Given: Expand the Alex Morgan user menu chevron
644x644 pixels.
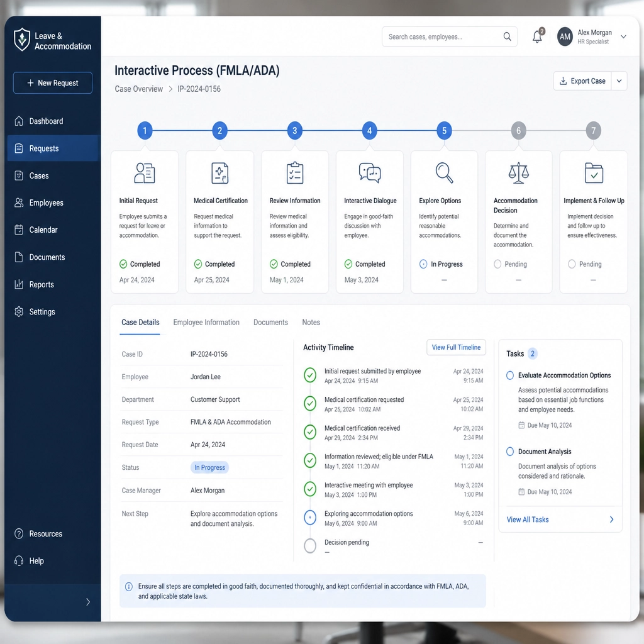Looking at the screenshot, I should [623, 36].
